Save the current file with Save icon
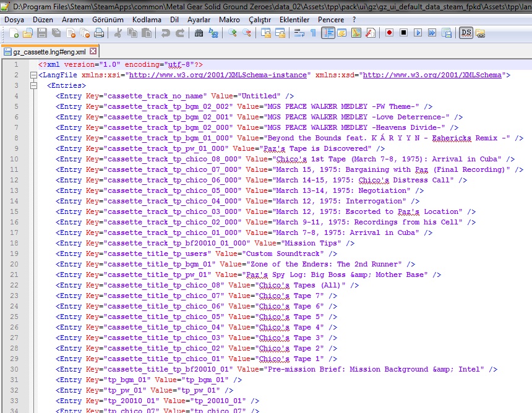The height and width of the screenshot is (413, 532). tap(42, 33)
